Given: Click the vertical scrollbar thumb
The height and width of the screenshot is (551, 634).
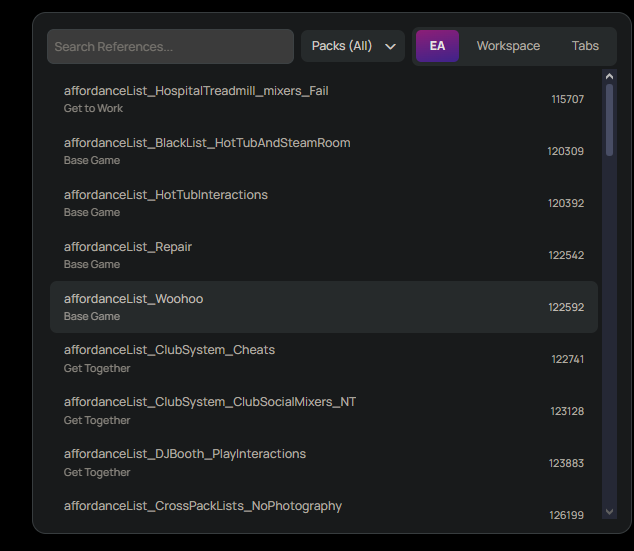Looking at the screenshot, I should click(610, 120).
